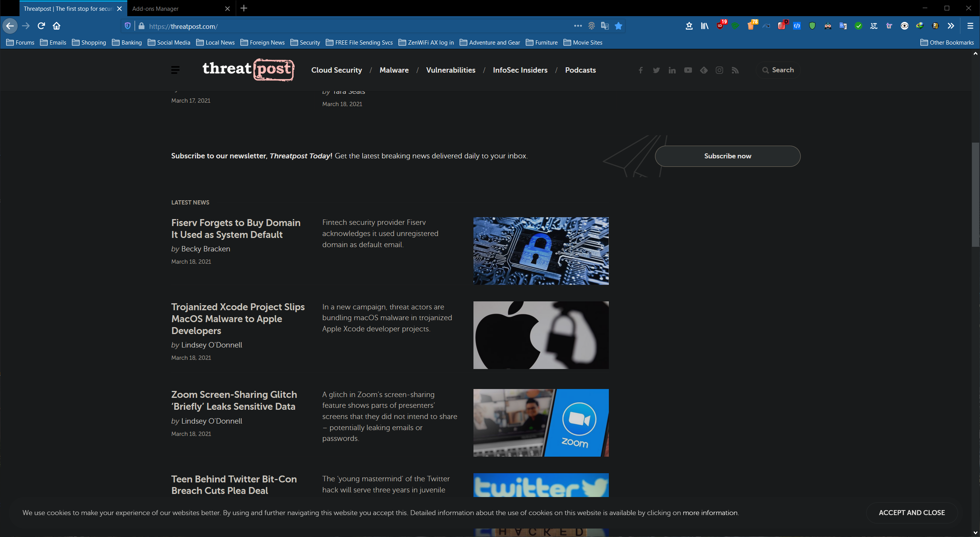The width and height of the screenshot is (980, 537).
Task: Click the RSS feed icon
Action: point(735,70)
